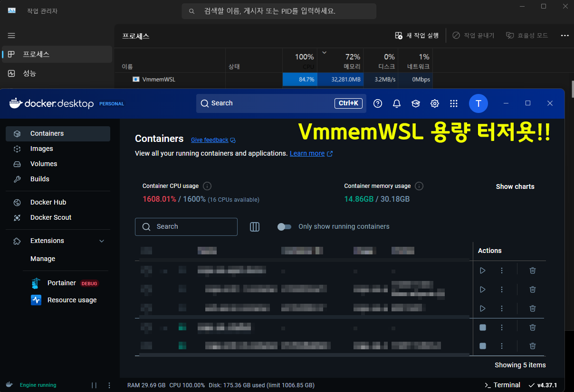Open Task Manager hamburger navigation menu

pyautogui.click(x=11, y=36)
